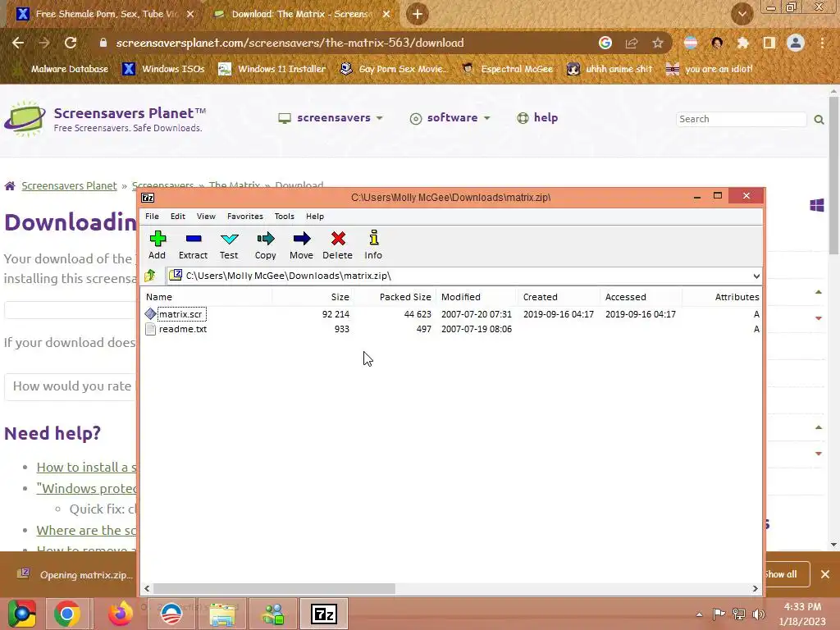
Task: Toggle Chrome side panel
Action: pyautogui.click(x=769, y=43)
